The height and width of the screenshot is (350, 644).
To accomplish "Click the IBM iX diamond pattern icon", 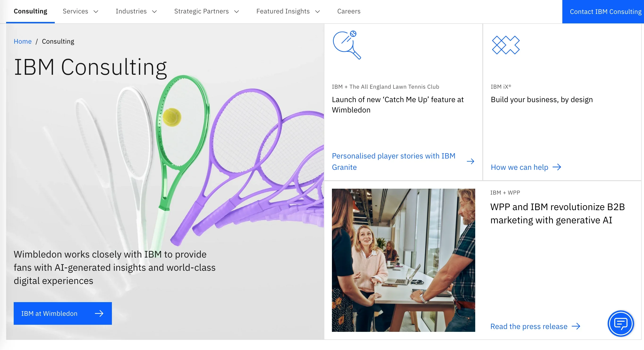I will pyautogui.click(x=505, y=45).
